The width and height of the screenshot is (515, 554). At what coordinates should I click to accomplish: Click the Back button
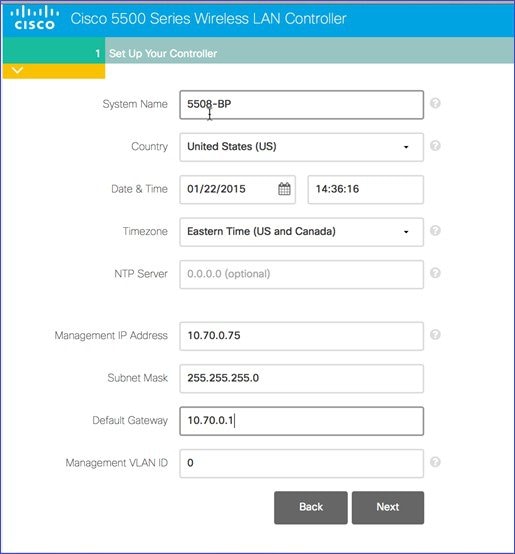311,507
